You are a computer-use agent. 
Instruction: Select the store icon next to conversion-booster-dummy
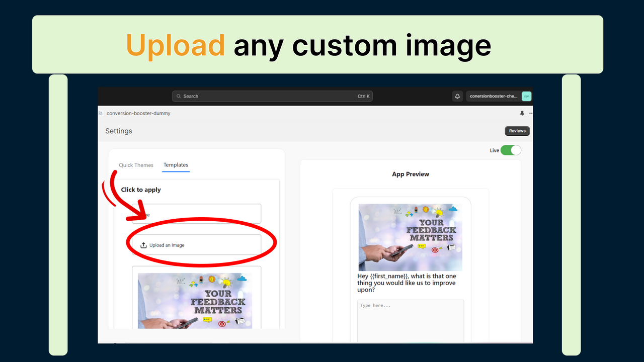(100, 113)
